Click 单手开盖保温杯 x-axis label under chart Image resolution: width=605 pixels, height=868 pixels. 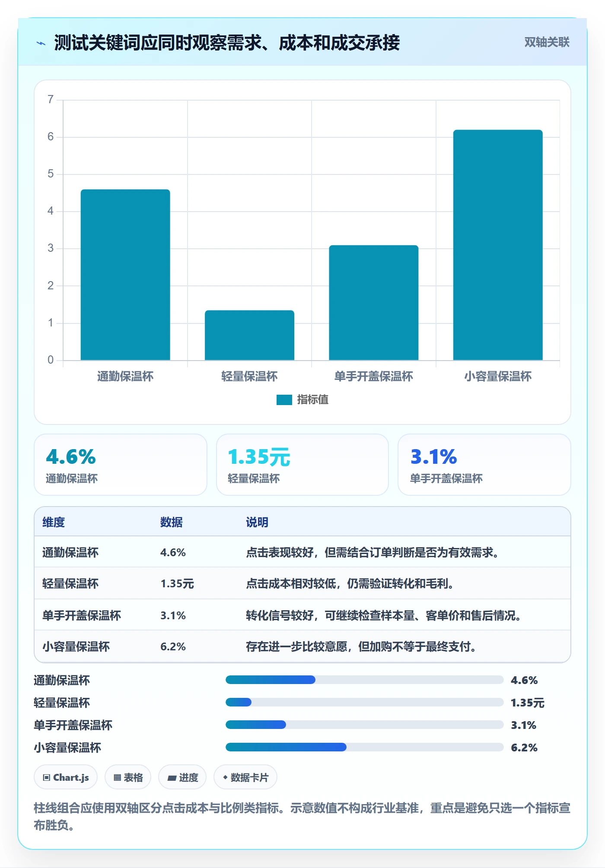point(374,377)
